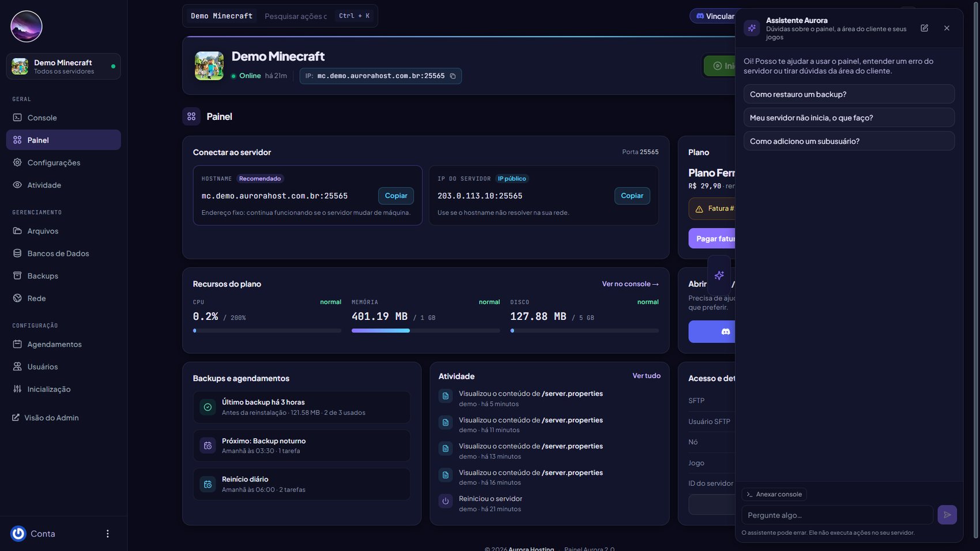
Task: Click the Pesquisar ações search field
Action: click(x=296, y=16)
